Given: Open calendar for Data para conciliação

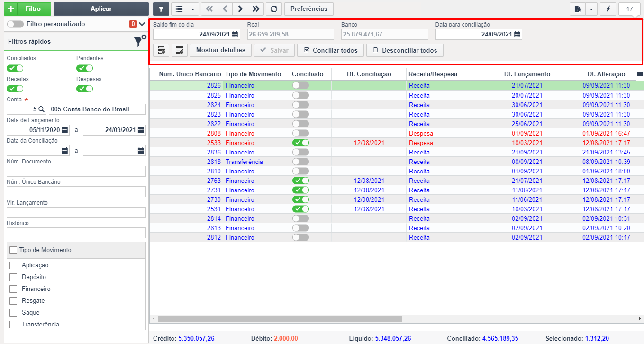Looking at the screenshot, I should click(x=517, y=34).
